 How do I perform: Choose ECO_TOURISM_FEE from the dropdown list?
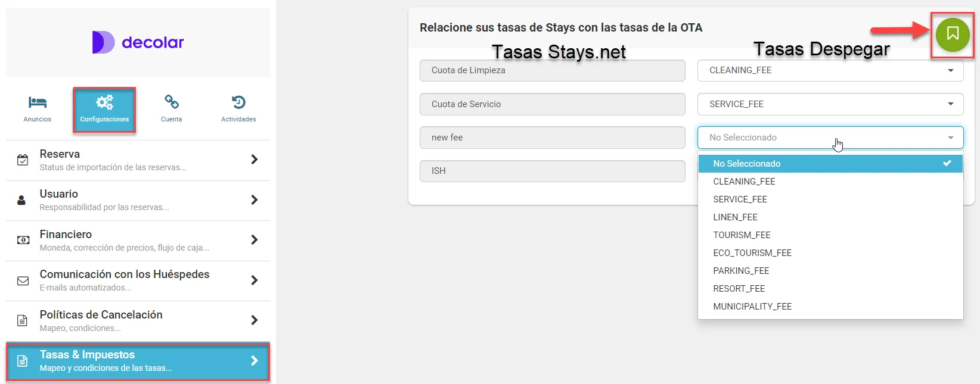point(830,253)
